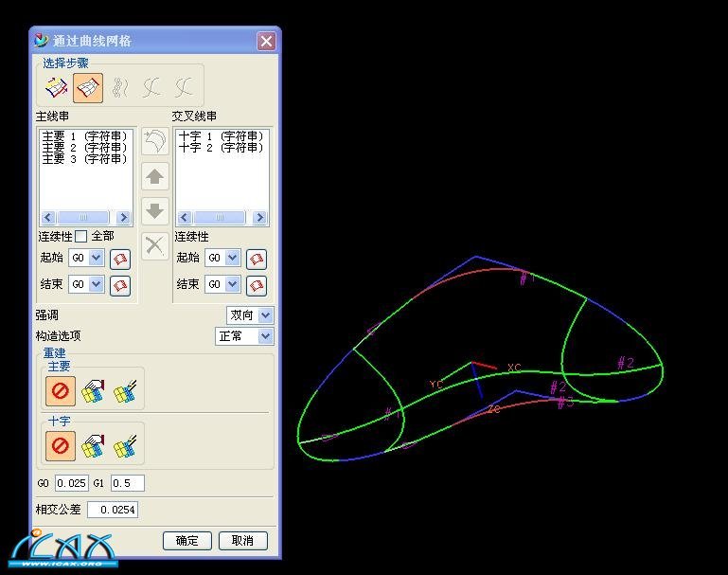Close the 通过曲线网格 dialog
This screenshot has height=575, width=728.
(267, 42)
